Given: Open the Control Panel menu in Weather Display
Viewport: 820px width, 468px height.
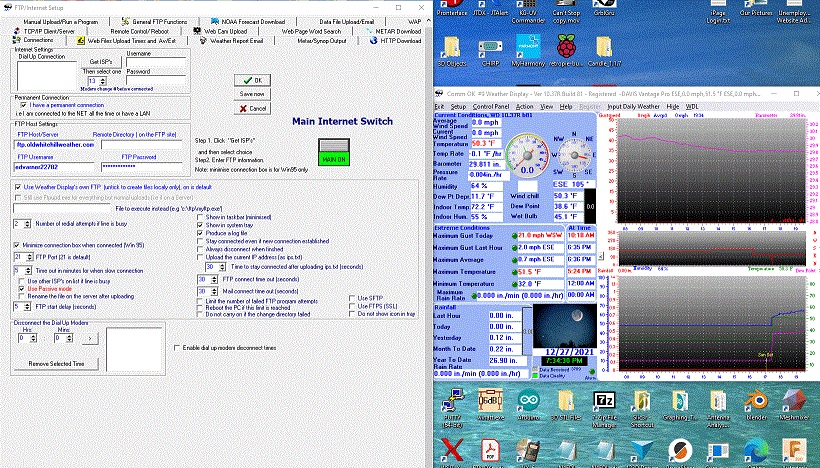Looking at the screenshot, I should pyautogui.click(x=491, y=107).
